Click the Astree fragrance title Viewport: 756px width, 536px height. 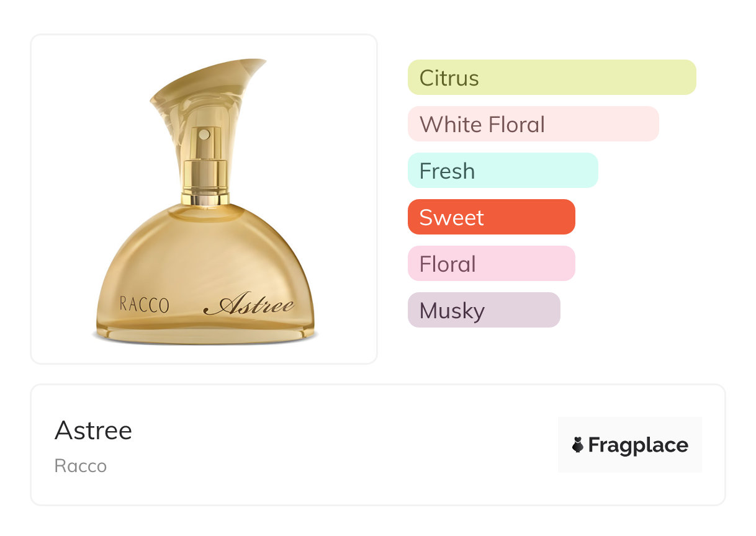pos(93,431)
